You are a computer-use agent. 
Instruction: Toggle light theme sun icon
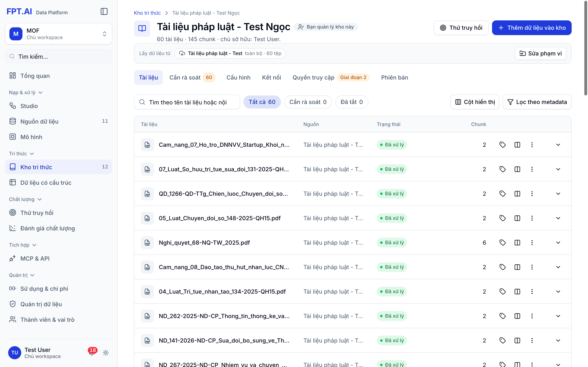click(x=106, y=353)
